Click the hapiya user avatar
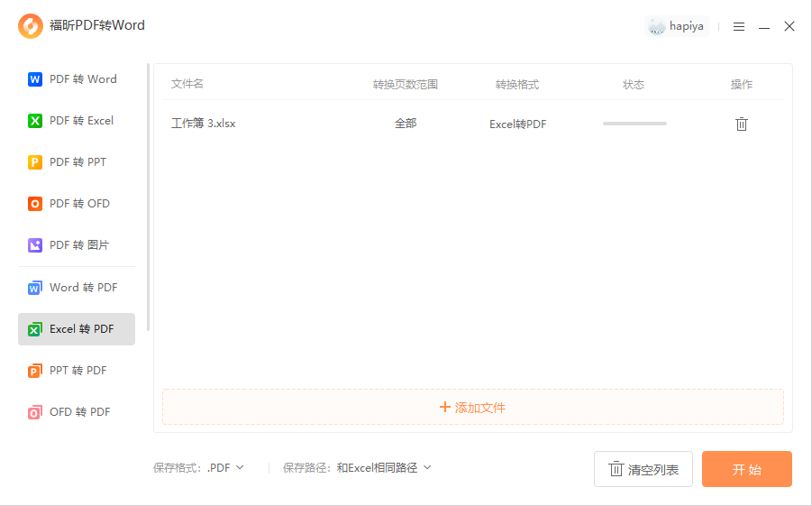This screenshot has height=506, width=812. click(657, 26)
